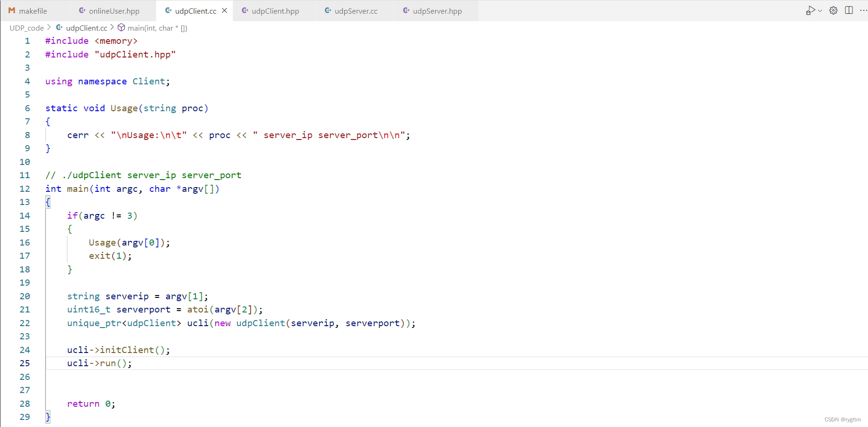The height and width of the screenshot is (427, 868).
Task: Click the text '#include <memory>'
Action: [x=91, y=41]
